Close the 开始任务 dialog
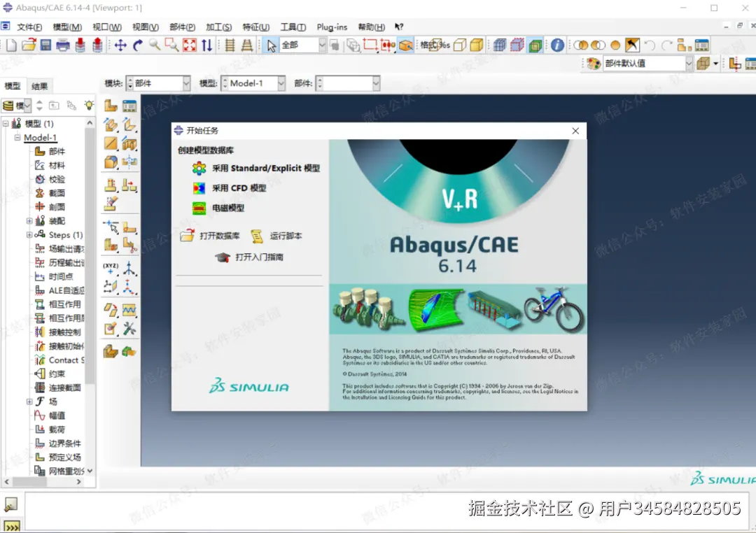The width and height of the screenshot is (756, 533). (575, 131)
